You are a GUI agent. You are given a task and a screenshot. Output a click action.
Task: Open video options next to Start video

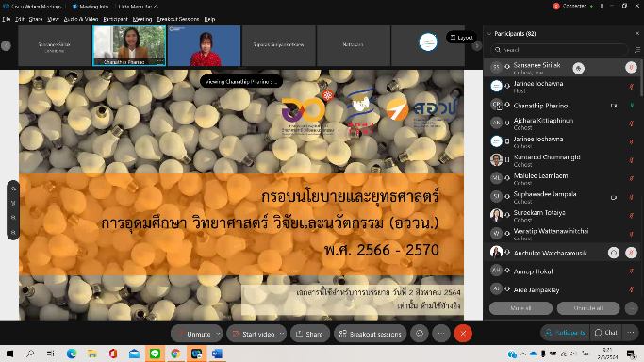click(x=282, y=334)
